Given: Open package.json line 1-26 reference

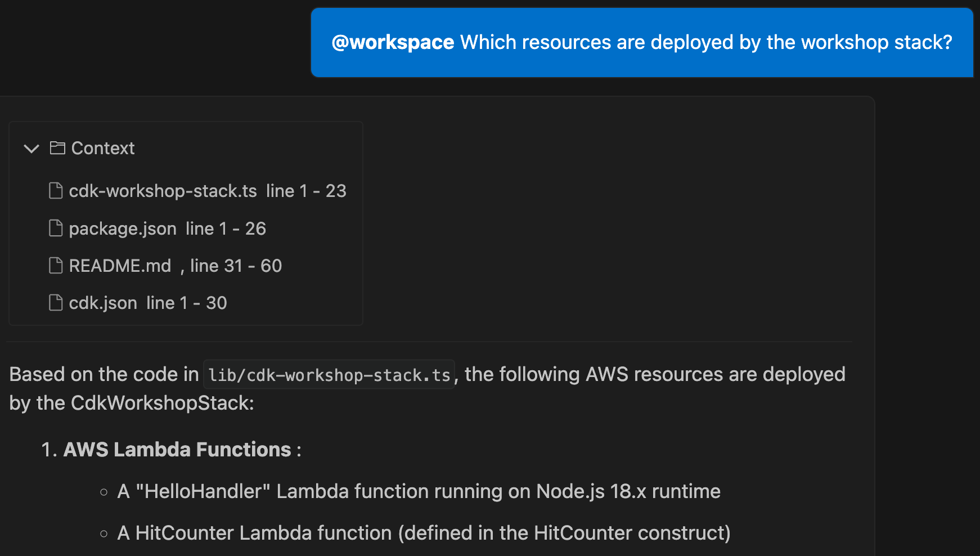Looking at the screenshot, I should pos(167,228).
